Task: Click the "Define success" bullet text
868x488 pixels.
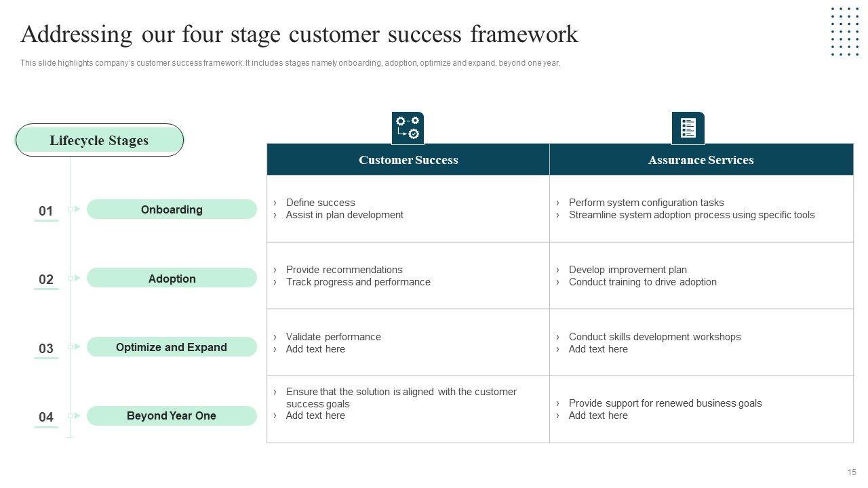Action: click(x=320, y=203)
